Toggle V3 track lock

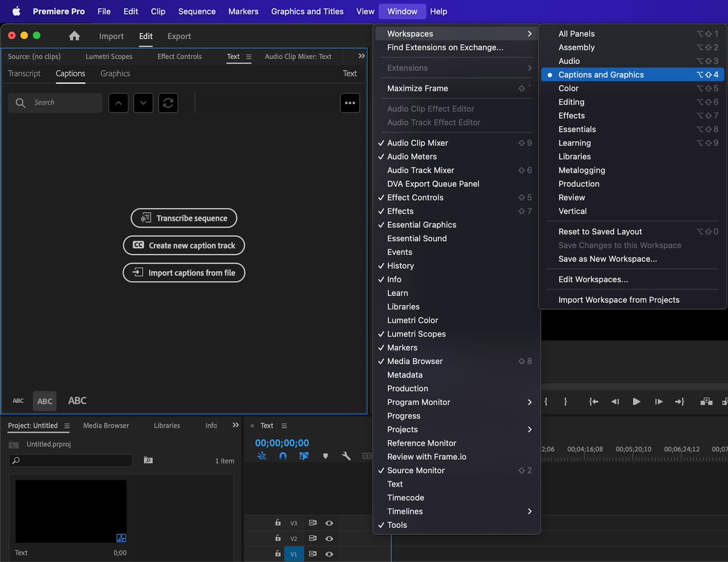pos(278,523)
